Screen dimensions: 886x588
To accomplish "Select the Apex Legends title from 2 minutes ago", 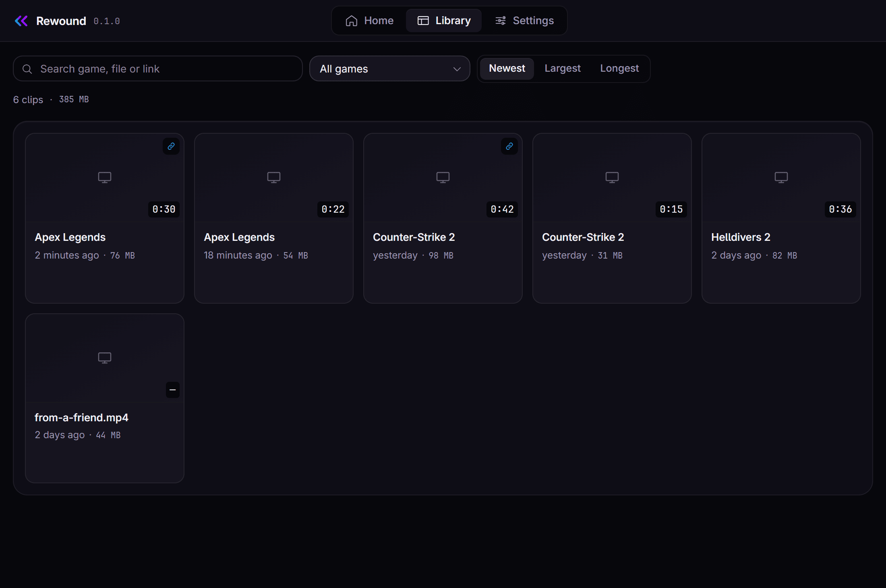I will coord(70,237).
